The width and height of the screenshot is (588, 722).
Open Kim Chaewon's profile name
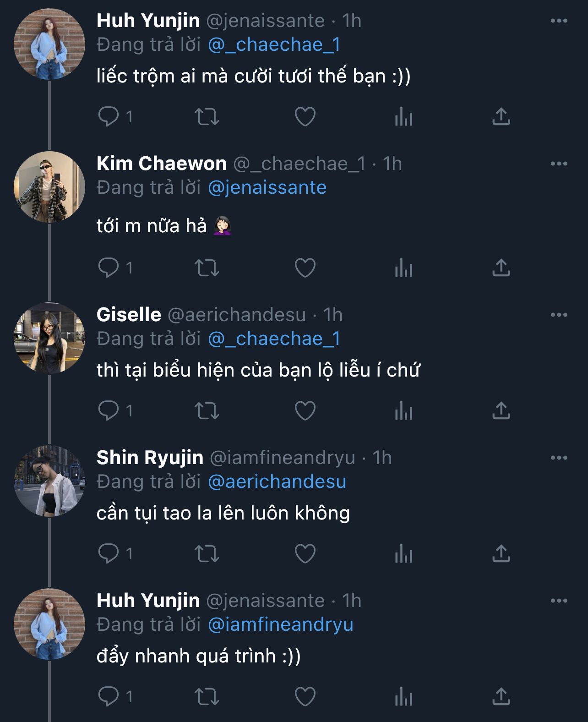[162, 164]
